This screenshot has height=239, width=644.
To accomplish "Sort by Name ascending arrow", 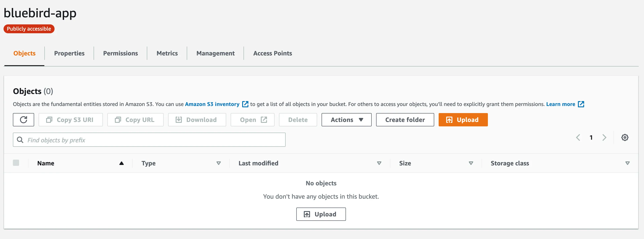I will (x=122, y=163).
